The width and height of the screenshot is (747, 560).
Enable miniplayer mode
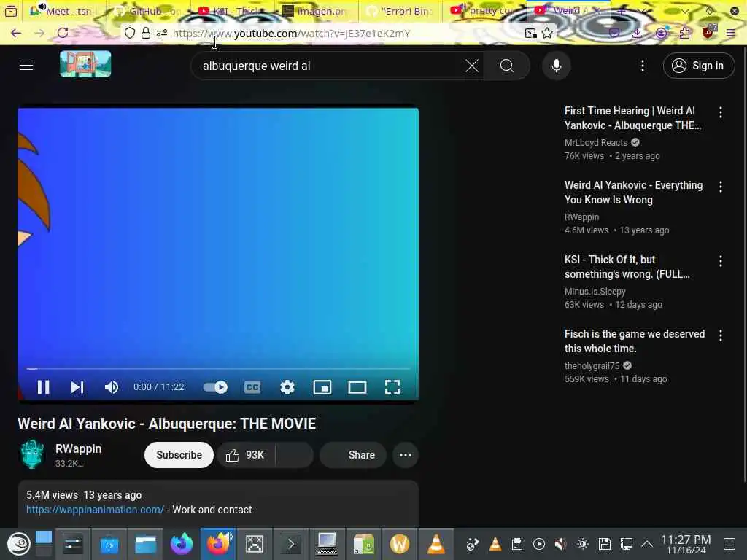click(322, 387)
